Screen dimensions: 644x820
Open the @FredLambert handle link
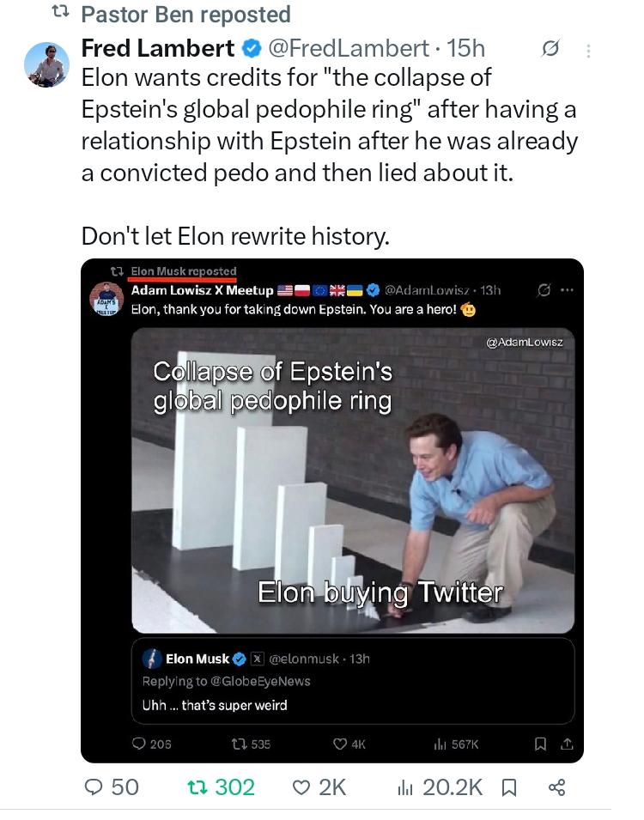point(349,49)
